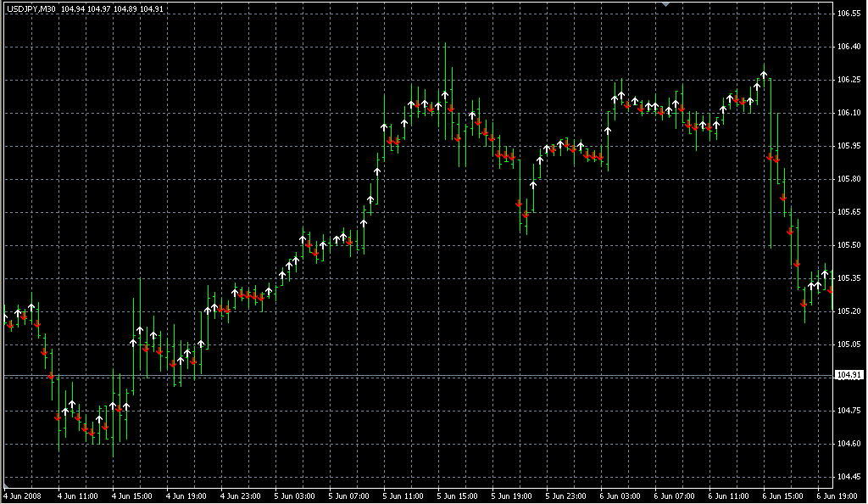Viewport: 868px width, 504px height.
Task: Click the 4 Jun 15:00 time label
Action: (133, 496)
